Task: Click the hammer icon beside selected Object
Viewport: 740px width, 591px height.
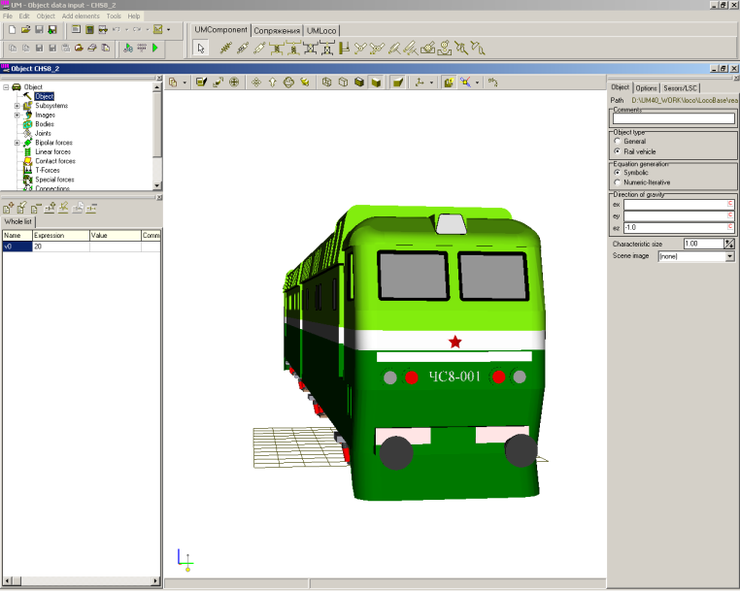Action: coord(27,96)
